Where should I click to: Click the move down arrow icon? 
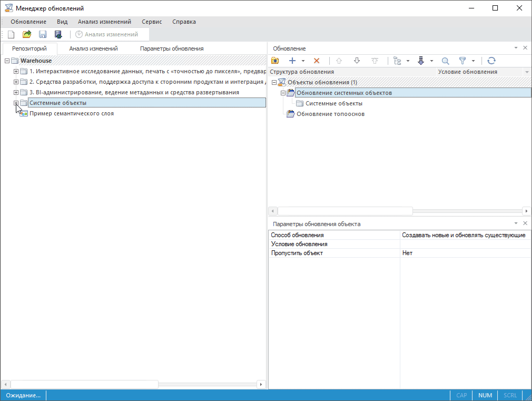[x=357, y=61]
